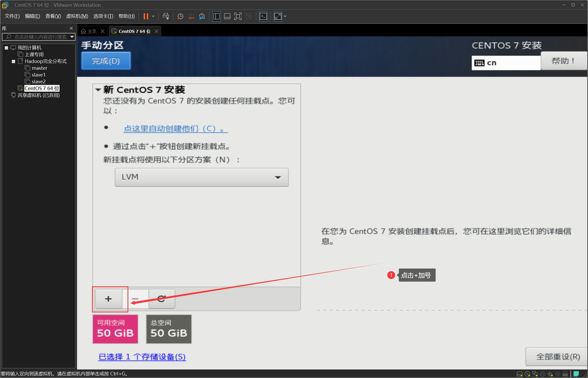Viewport: 588px width, 378px height.
Task: Take a snapshot with the clock icon
Action: (x=180, y=16)
